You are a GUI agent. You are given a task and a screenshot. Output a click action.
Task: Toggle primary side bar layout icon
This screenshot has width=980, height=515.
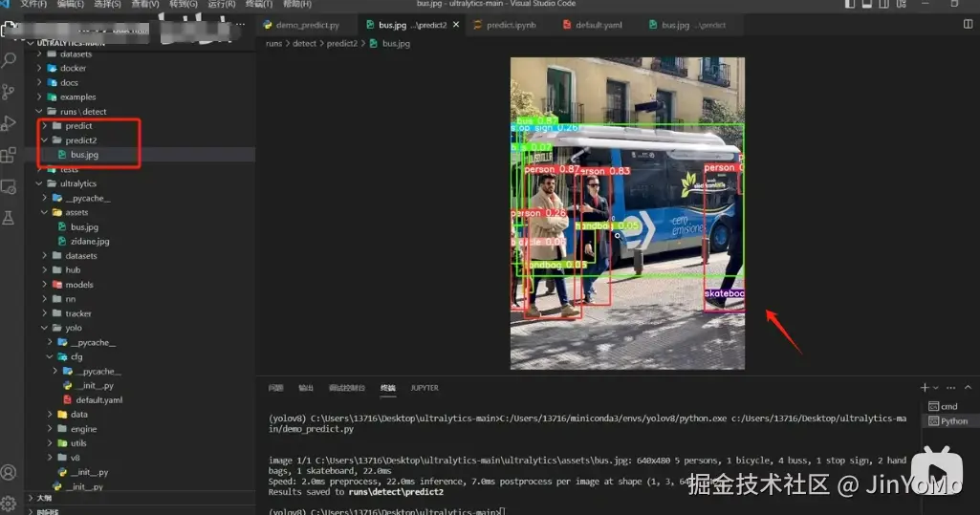[850, 4]
